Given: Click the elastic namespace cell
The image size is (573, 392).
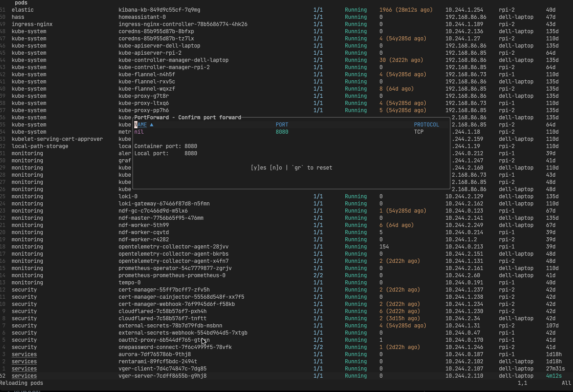Looking at the screenshot, I should pos(22,10).
